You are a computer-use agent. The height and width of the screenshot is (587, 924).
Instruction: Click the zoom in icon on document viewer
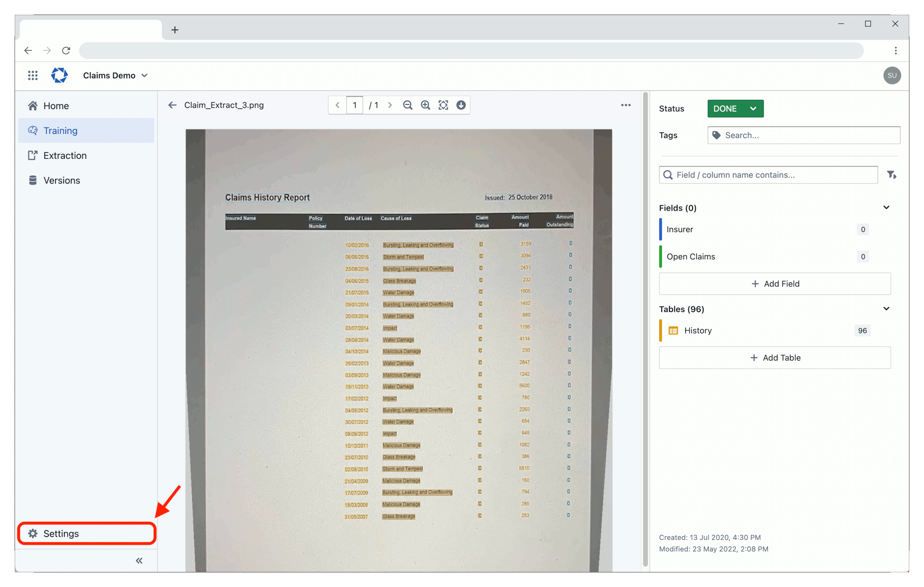(426, 106)
